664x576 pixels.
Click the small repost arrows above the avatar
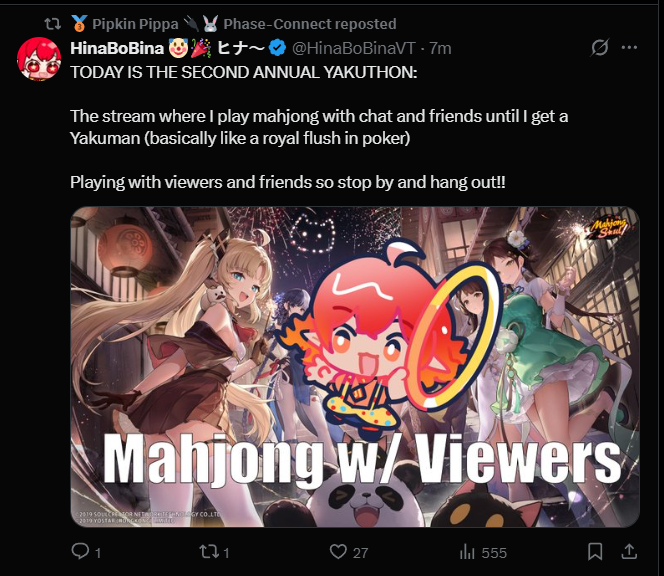[x=53, y=24]
